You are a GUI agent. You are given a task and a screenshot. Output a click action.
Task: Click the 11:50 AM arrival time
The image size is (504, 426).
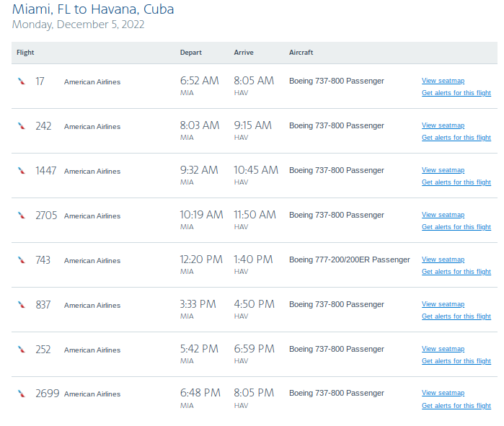tap(255, 215)
